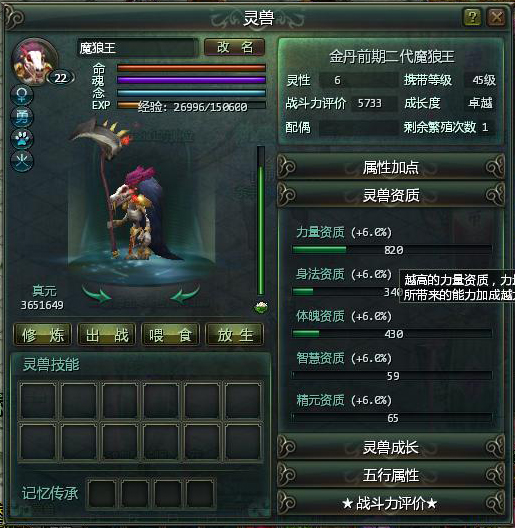Collapse the 灵兽资质 section
The height and width of the screenshot is (528, 515).
point(391,195)
